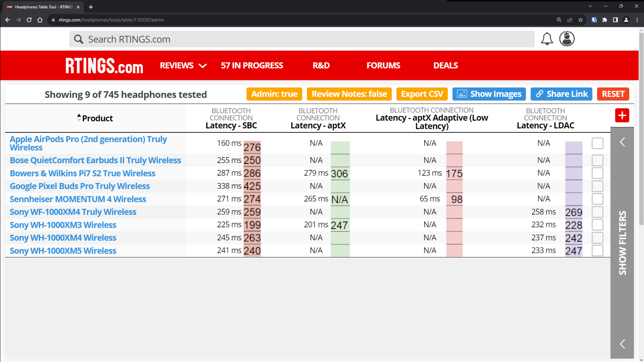
Task: Tick the Sony WH-1000XM5 row checkbox
Action: (x=597, y=250)
